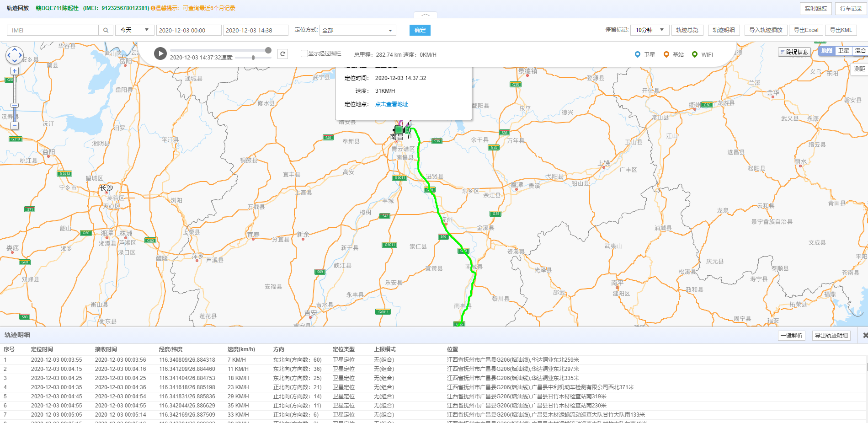868x423 pixels.
Task: Zoom out the map with minus button
Action: click(15, 126)
